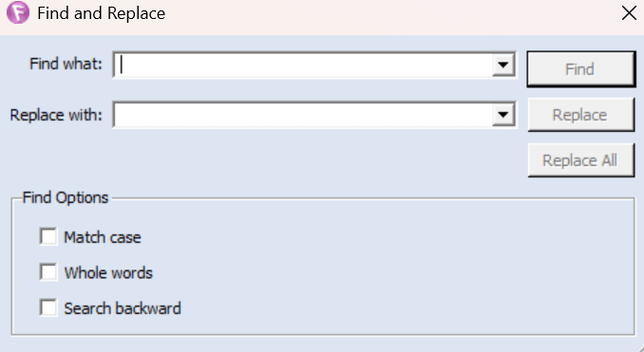Click the Find and Replace title text
This screenshot has height=352, width=644.
click(x=101, y=13)
